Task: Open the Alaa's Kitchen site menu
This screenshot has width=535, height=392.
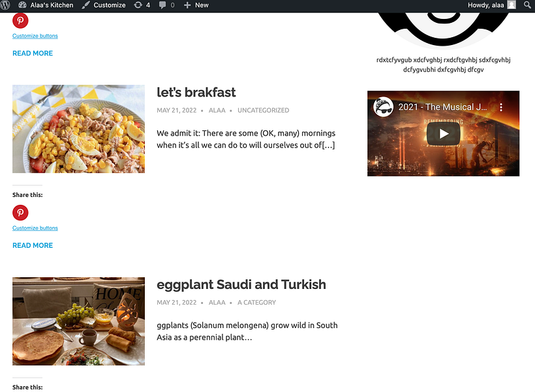Action: click(x=46, y=5)
